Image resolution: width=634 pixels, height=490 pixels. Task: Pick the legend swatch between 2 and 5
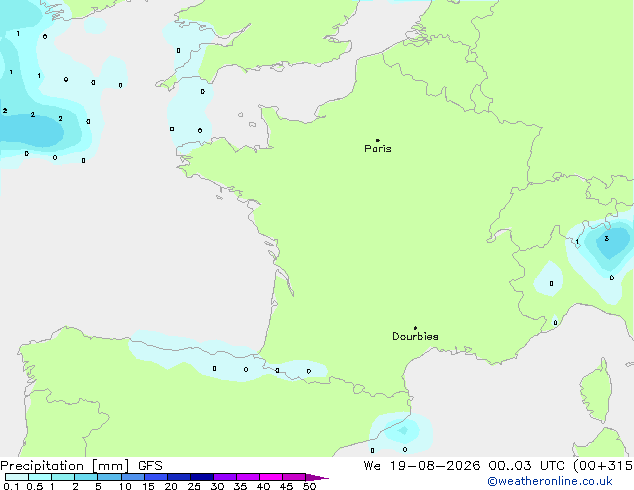tap(86, 477)
